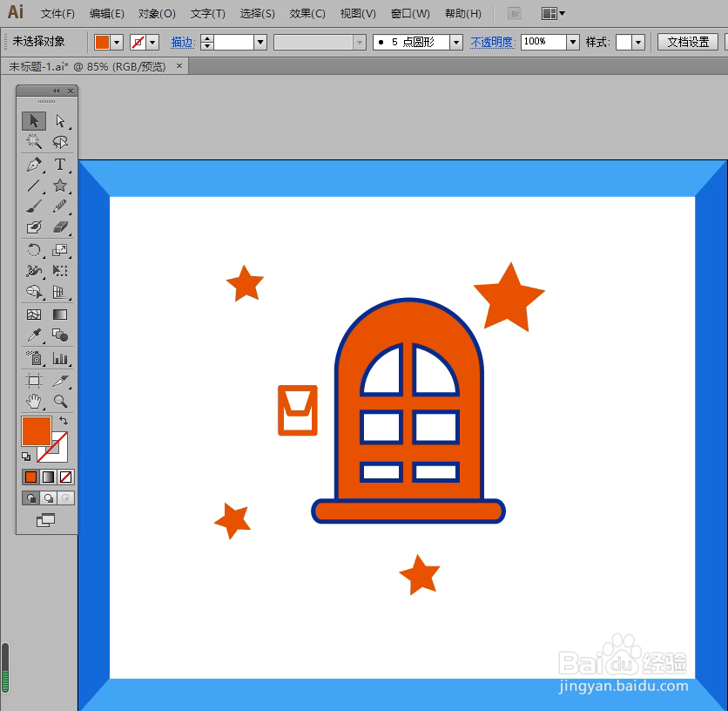Open the Change Screen Mode button
Screen dimensions: 728x711
pyautogui.click(x=45, y=520)
